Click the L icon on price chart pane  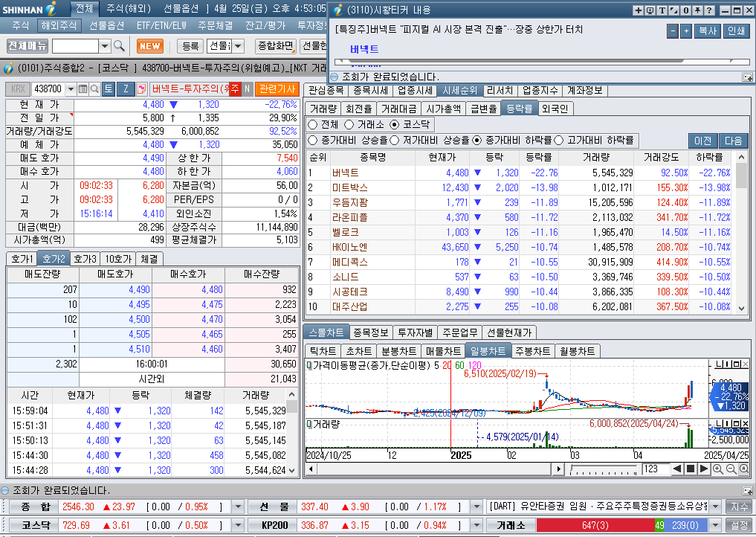pos(719,364)
